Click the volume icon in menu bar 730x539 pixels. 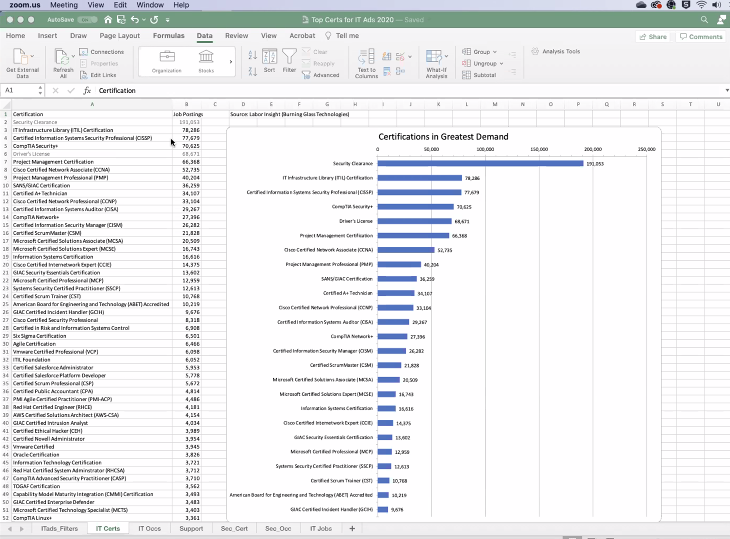tap(716, 5)
